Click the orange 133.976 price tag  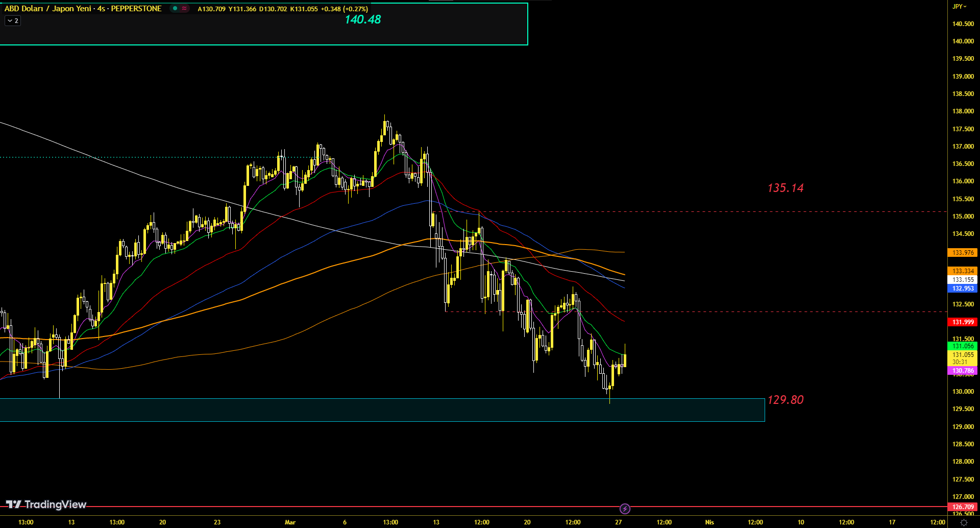[x=963, y=253]
